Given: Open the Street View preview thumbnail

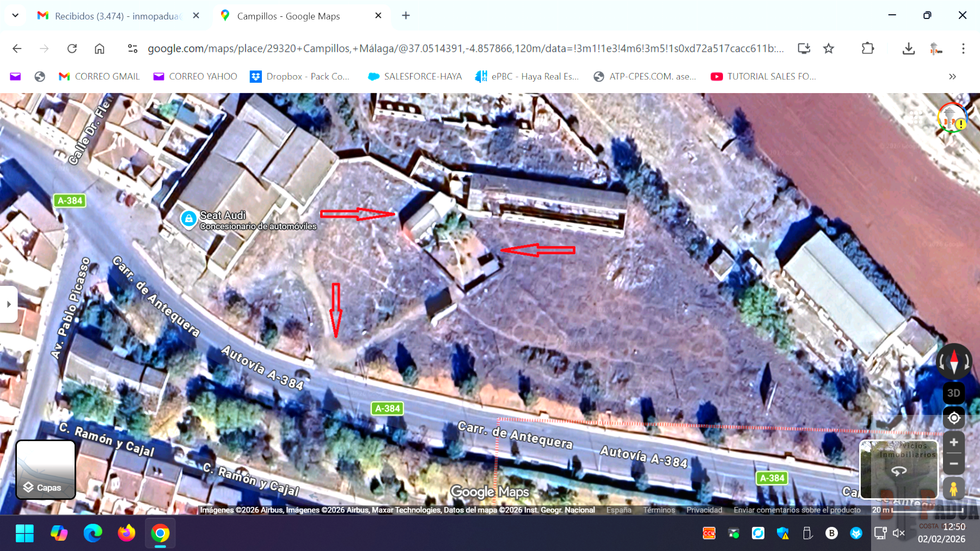Looking at the screenshot, I should tap(898, 469).
